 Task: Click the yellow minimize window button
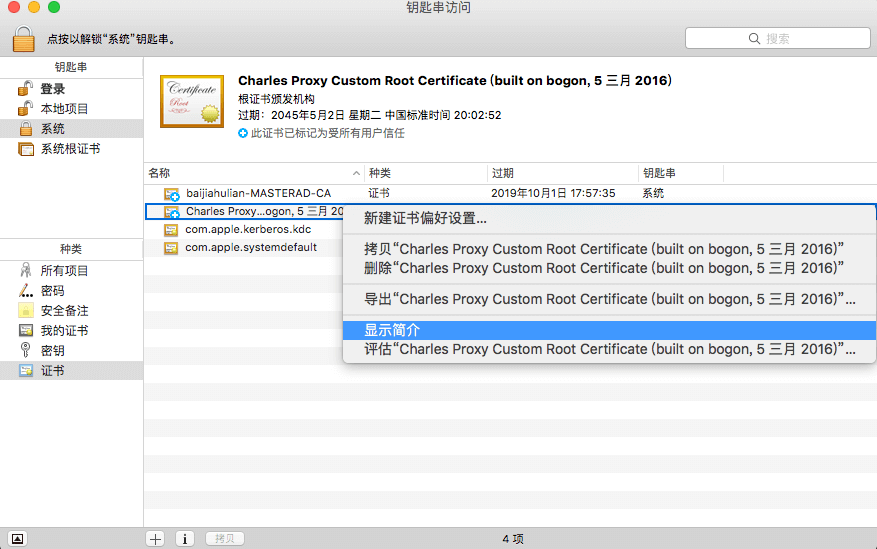tap(34, 7)
